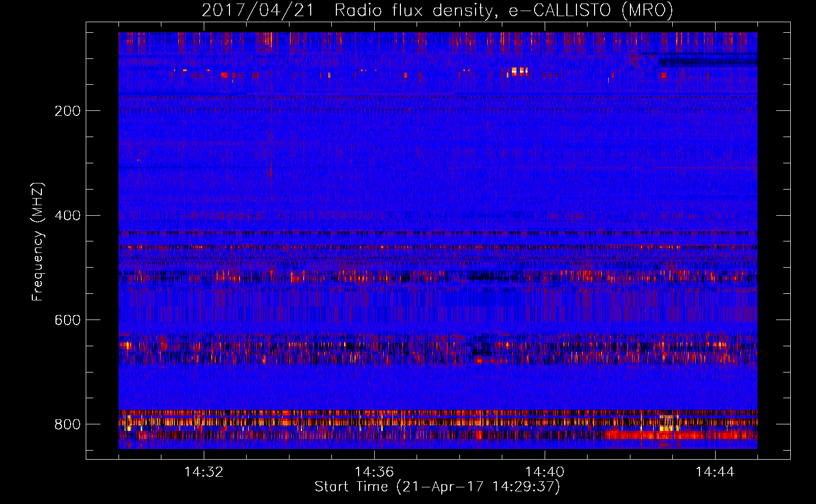Screen dimensions: 816x504
Task: Click the plot title "Radio flux density, e-CALLISTO (MRO)"
Action: [x=503, y=10]
